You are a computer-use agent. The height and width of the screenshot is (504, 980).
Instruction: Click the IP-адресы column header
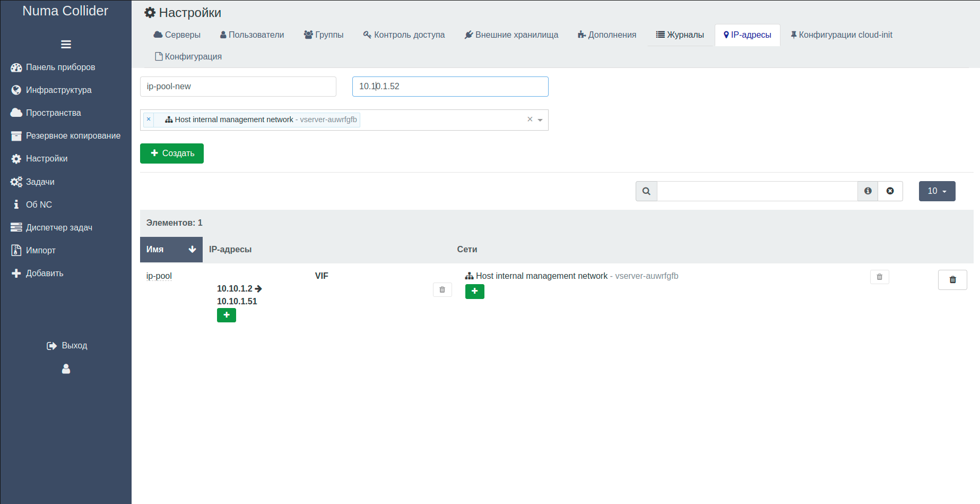[230, 250]
